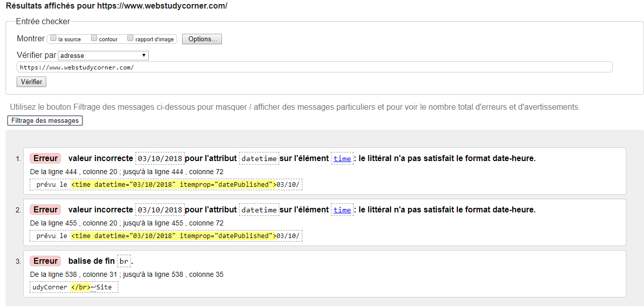The width and height of the screenshot is (644, 306).
Task: Click the "Entrée checker" legend
Action: (x=43, y=22)
